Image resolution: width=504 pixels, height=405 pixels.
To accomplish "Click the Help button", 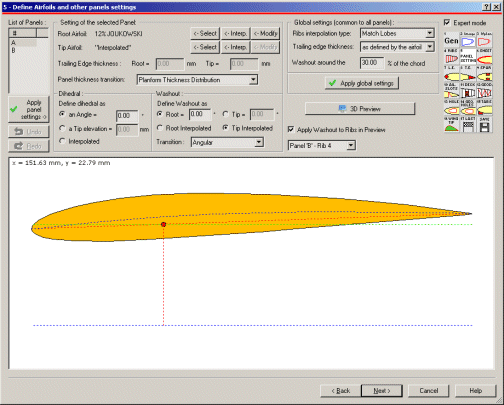I will [476, 391].
